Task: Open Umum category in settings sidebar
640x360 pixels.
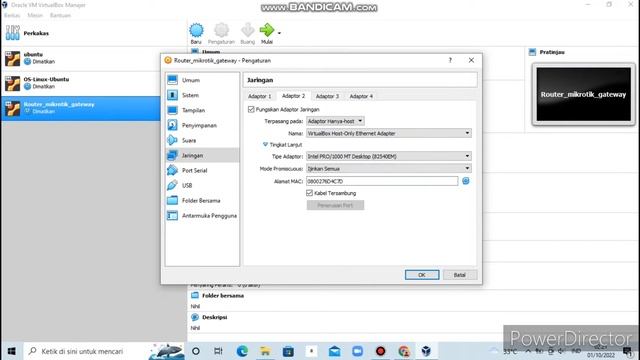Action: pos(202,80)
